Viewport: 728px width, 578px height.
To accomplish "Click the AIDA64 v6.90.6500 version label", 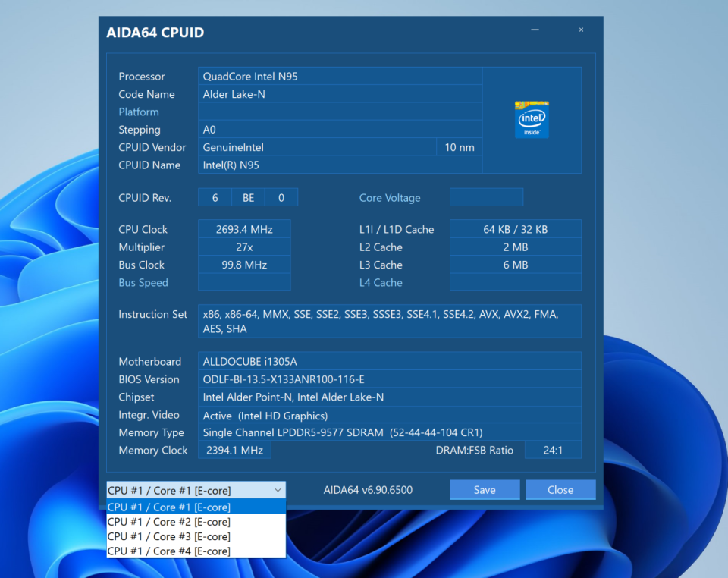I will [368, 490].
